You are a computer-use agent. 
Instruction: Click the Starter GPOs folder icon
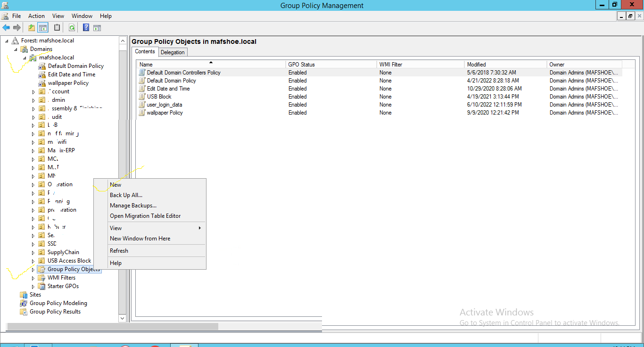click(42, 286)
